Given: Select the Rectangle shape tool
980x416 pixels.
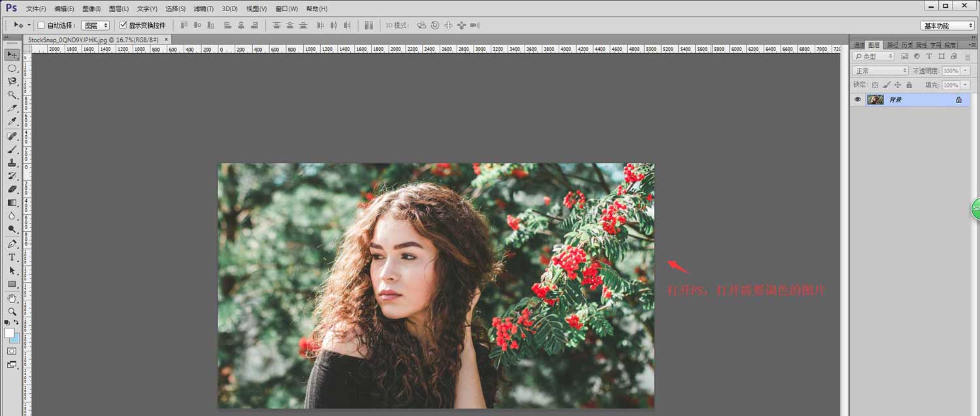Looking at the screenshot, I should [12, 284].
